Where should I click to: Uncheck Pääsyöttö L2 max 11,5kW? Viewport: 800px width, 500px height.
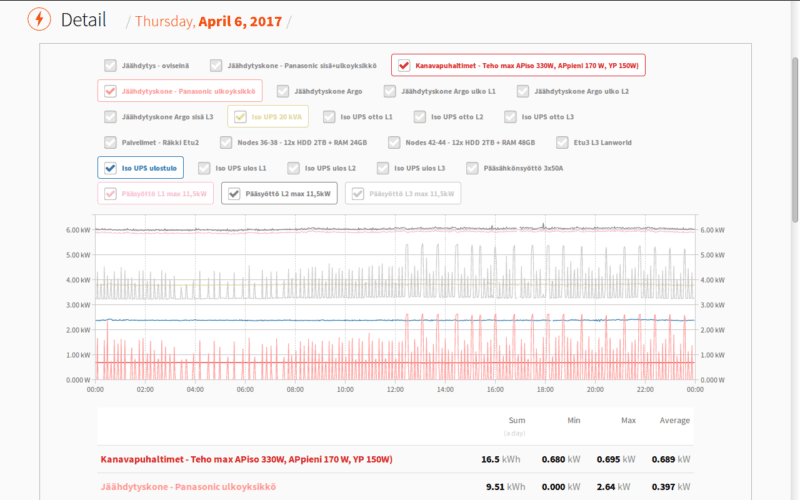click(x=234, y=194)
